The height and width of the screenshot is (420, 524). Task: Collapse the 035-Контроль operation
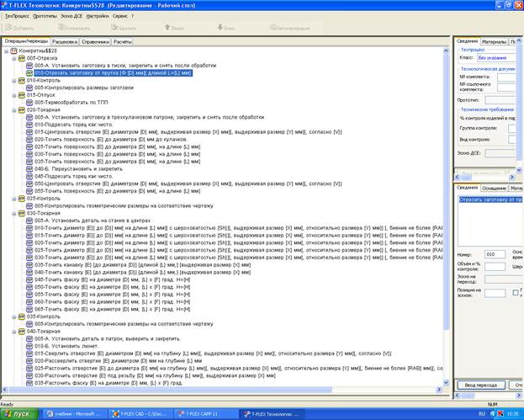(14, 316)
